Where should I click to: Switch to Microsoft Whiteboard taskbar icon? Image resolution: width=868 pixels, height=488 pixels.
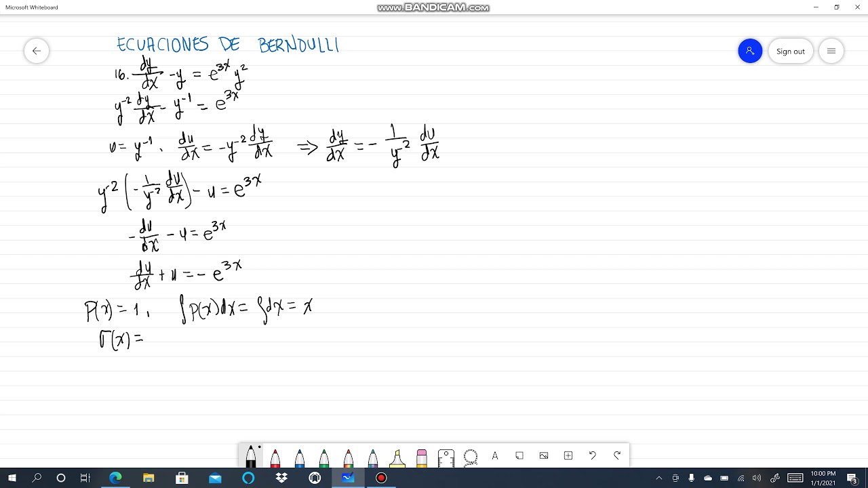pos(348,478)
